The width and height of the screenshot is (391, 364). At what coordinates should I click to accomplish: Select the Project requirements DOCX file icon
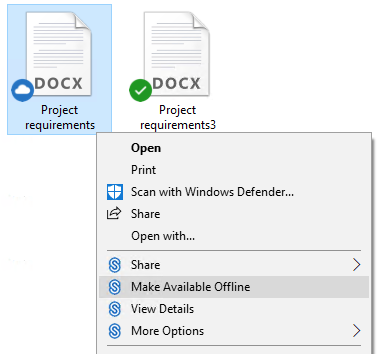[59, 54]
